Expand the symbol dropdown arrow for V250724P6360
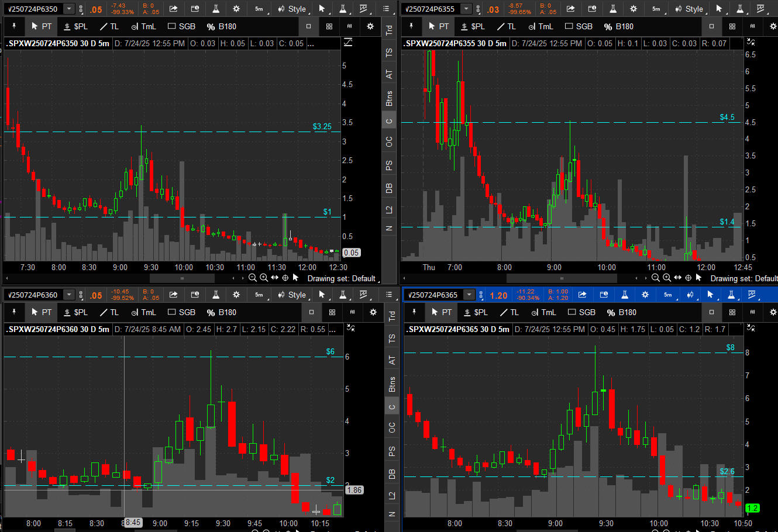The image size is (778, 532). (70, 295)
